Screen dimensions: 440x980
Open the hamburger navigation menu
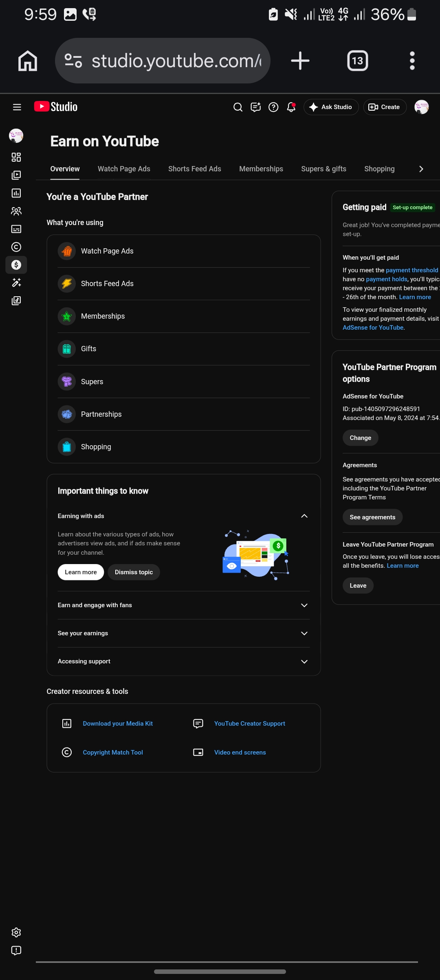[17, 107]
